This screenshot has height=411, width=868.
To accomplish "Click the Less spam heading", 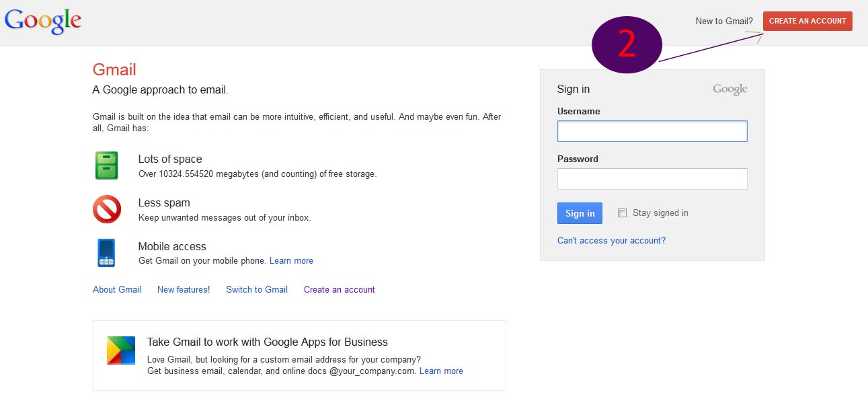I will point(164,202).
